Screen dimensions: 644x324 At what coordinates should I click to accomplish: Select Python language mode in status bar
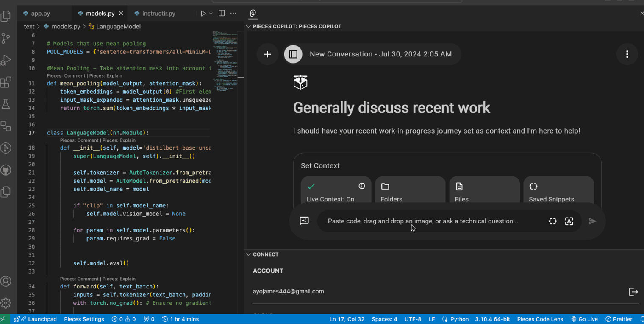pyautogui.click(x=459, y=319)
